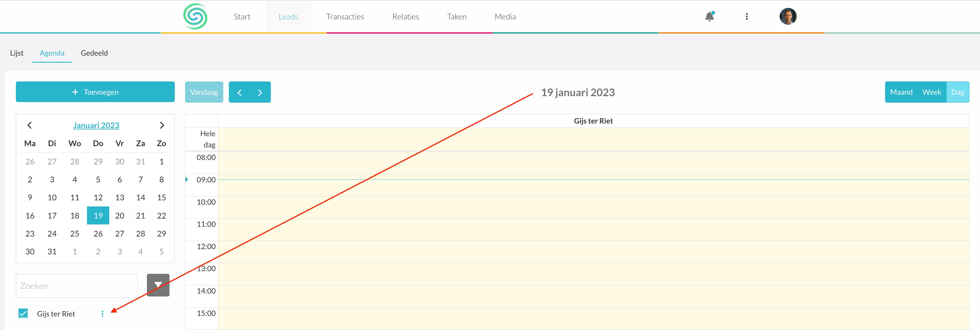Choose day 25 in the mini calendar
The height and width of the screenshot is (330, 980).
75,234
